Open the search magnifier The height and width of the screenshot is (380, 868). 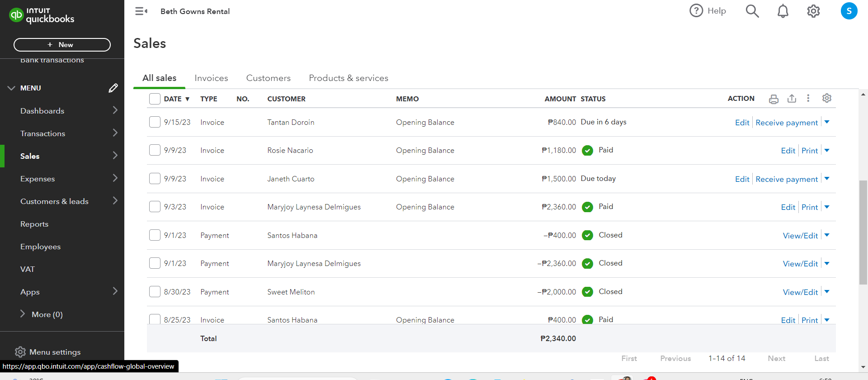[752, 11]
